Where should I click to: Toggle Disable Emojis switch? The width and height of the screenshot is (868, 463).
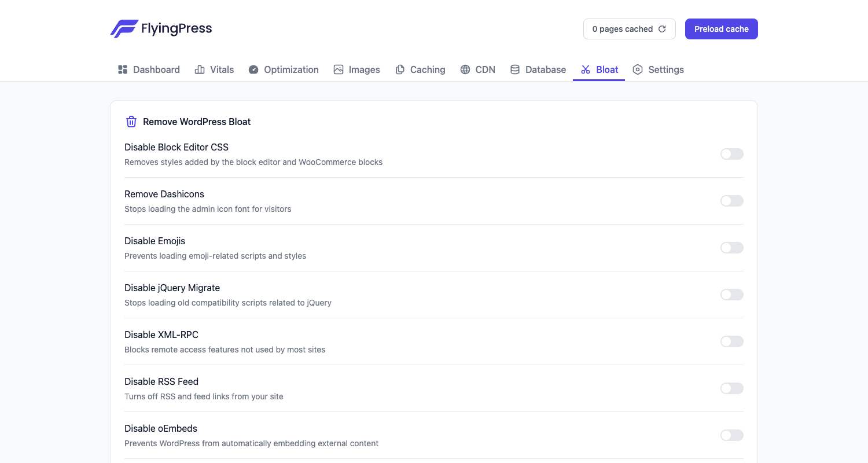[731, 248]
